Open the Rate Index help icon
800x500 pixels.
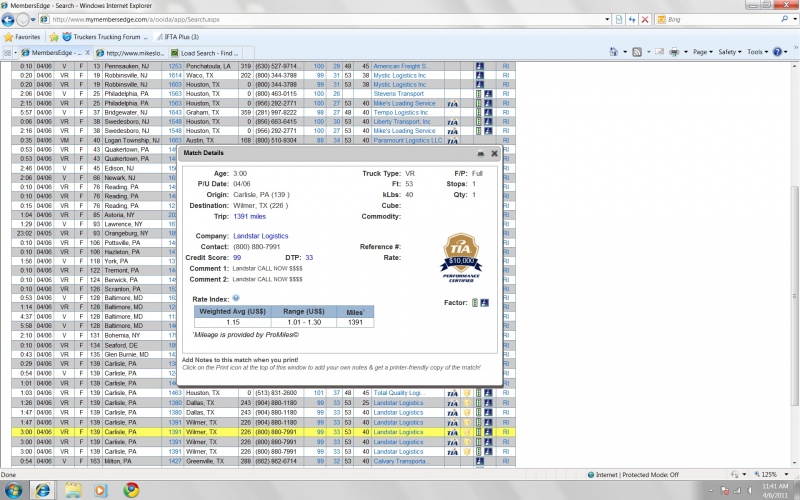click(x=236, y=298)
